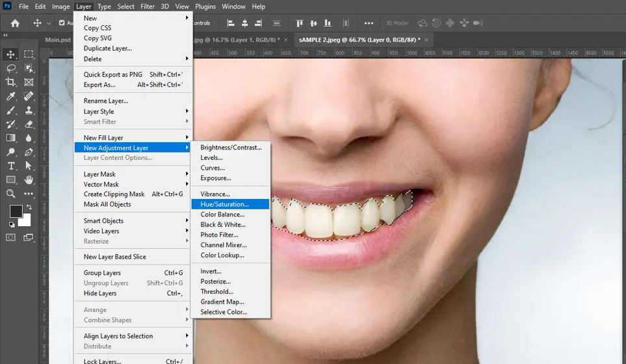626x364 pixels.
Task: Click Align bottom edges icon
Action: 328,23
